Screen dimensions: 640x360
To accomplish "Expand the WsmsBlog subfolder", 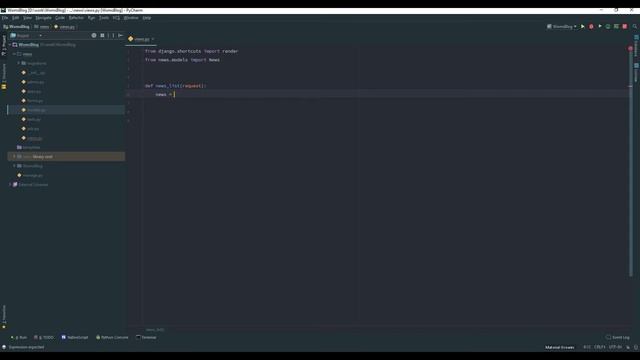I will (14, 166).
